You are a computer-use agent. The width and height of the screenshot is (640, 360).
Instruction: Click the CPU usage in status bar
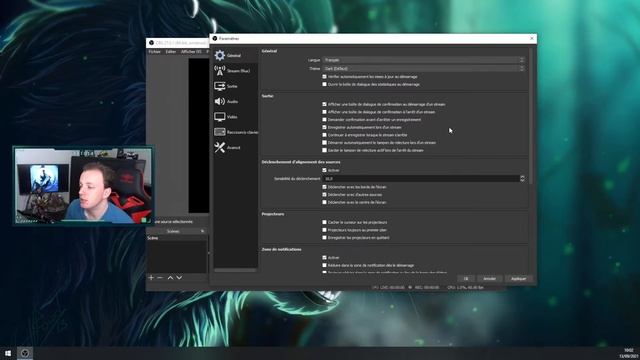465,287
